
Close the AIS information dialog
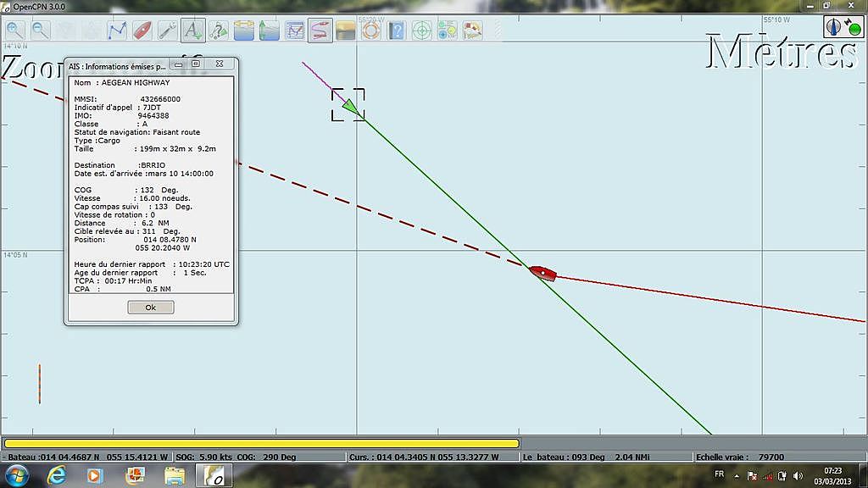pyautogui.click(x=220, y=64)
